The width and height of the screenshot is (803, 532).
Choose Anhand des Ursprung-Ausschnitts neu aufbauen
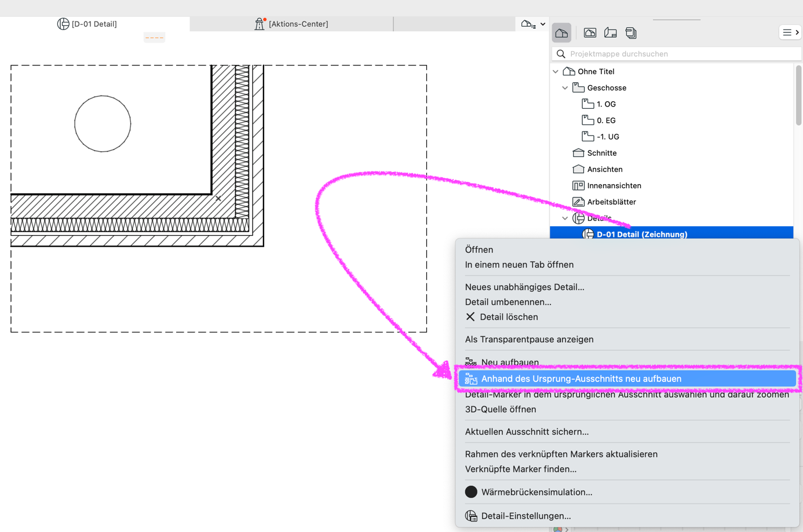point(627,379)
